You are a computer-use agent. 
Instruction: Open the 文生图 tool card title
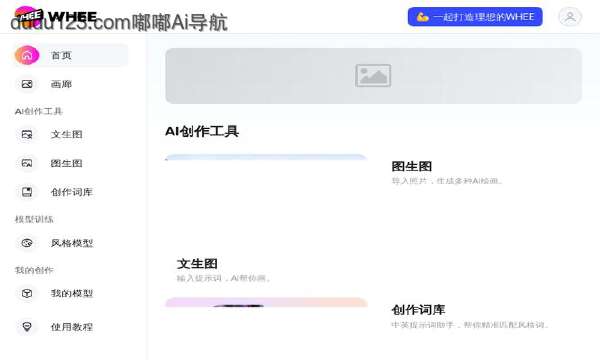pos(197,264)
